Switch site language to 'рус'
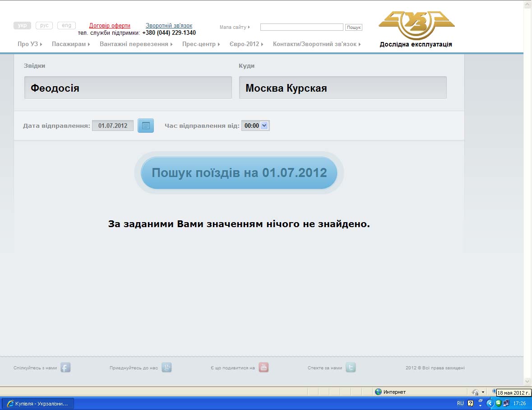This screenshot has height=410, width=532. pyautogui.click(x=44, y=26)
